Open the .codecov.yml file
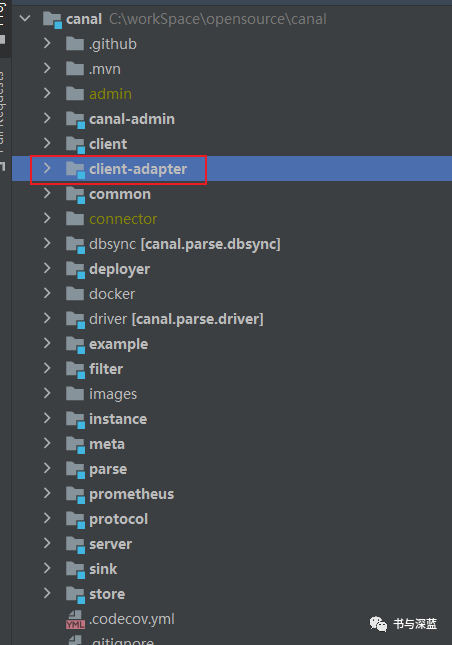Viewport: 452px width, 645px height. (132, 619)
